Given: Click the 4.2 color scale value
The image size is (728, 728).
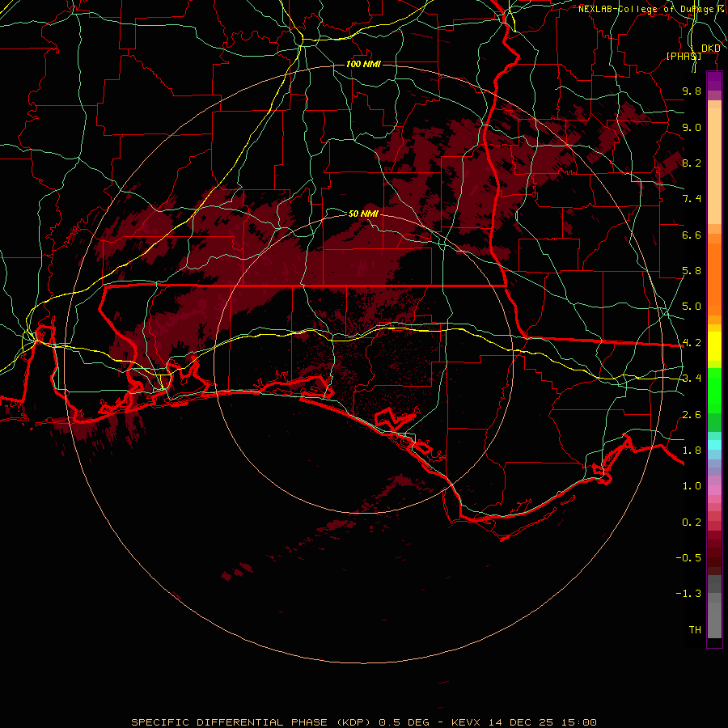Looking at the screenshot, I should pyautogui.click(x=692, y=343).
